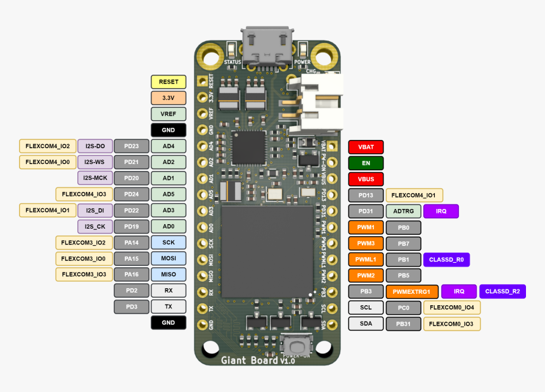Screen dimensions: 545x392
Task: Select the MOSI pin label
Action: point(168,258)
